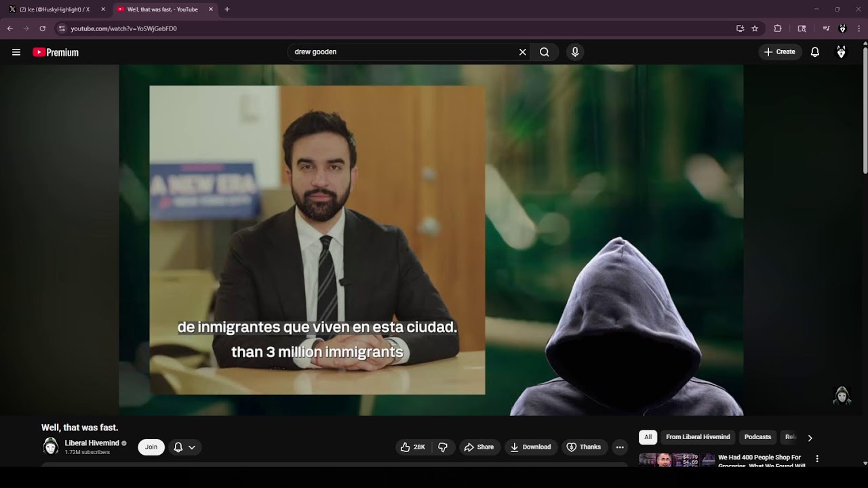This screenshot has width=868, height=488.
Task: Focus the 'drew gooden' search field
Action: click(x=403, y=52)
